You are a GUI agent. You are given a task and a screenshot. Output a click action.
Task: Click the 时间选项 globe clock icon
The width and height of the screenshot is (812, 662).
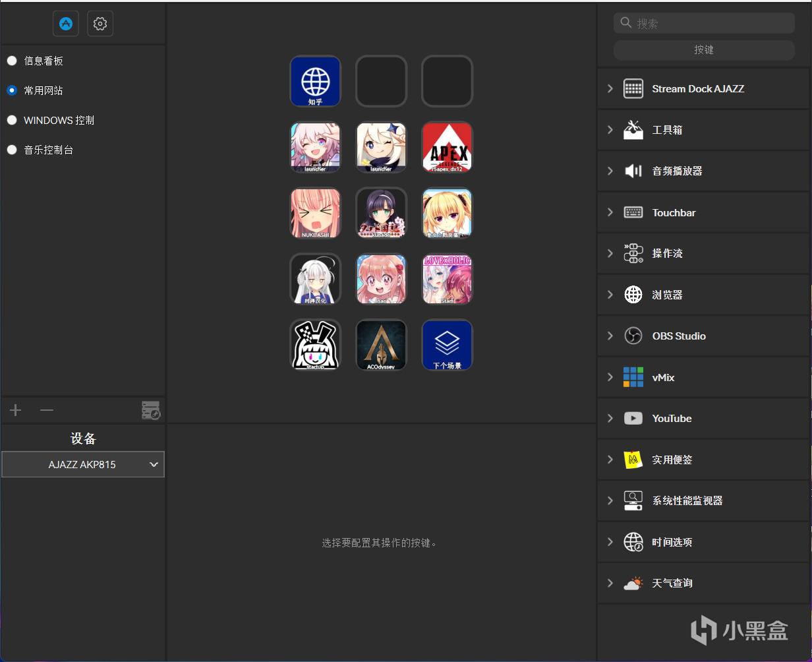[633, 542]
